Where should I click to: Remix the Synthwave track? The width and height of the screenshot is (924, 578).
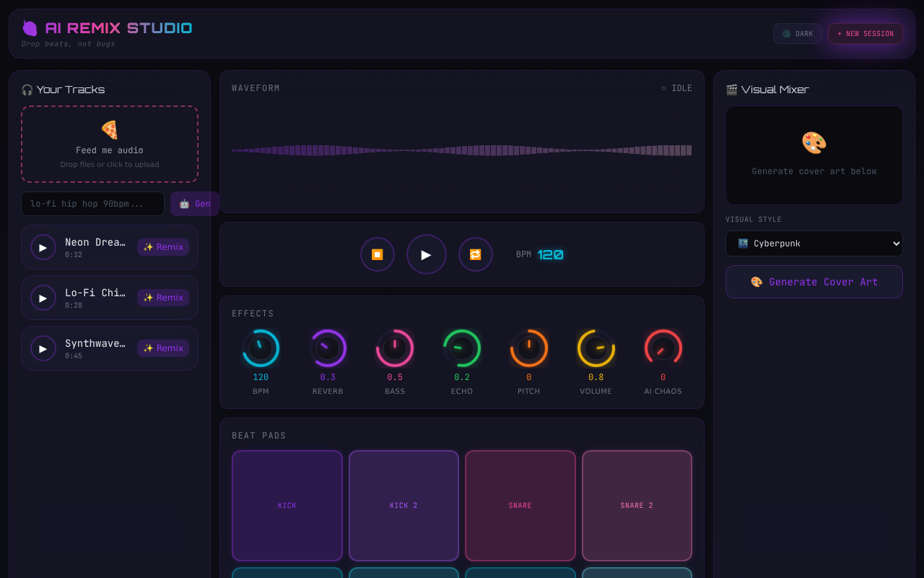coord(163,348)
